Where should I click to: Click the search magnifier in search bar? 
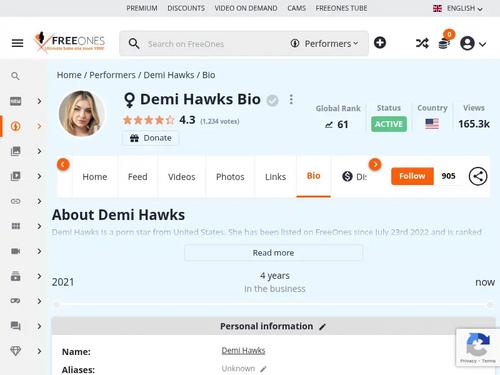pos(134,44)
